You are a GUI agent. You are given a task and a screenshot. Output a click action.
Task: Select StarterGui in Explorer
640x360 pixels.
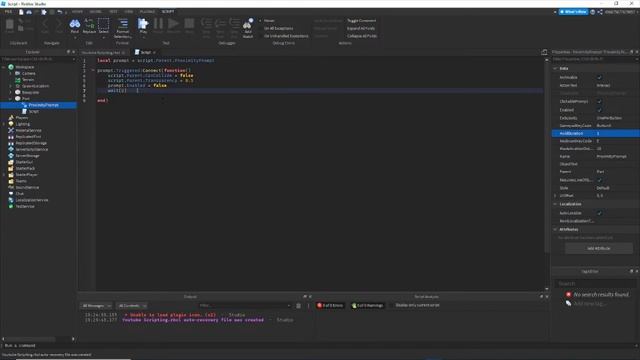click(x=24, y=162)
